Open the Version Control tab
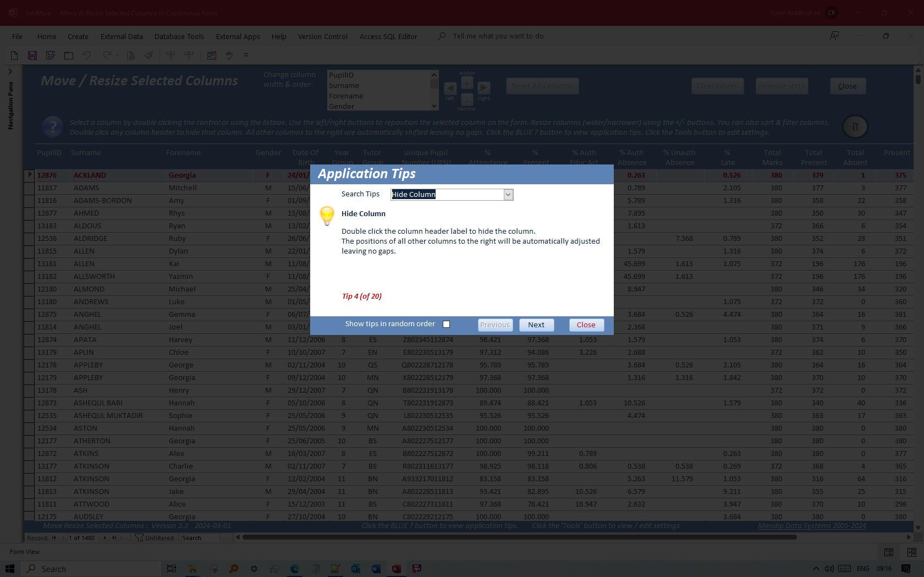The width and height of the screenshot is (924, 577). [323, 36]
